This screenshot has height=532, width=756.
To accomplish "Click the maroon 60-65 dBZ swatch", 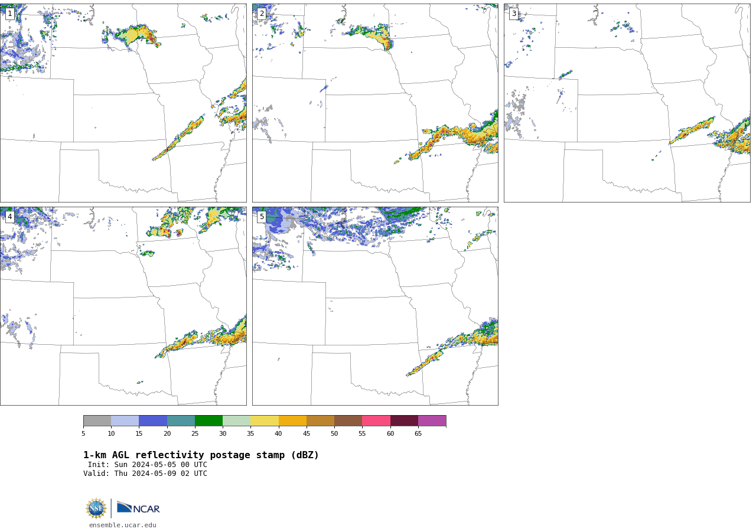I will click(404, 421).
